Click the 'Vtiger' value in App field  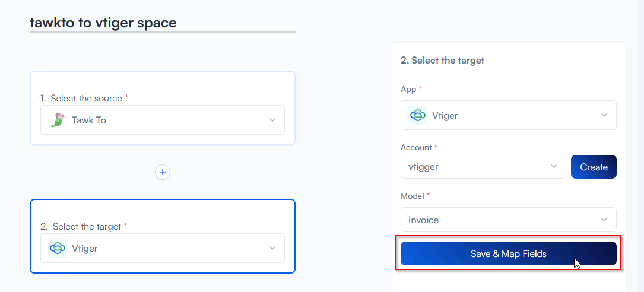pyautogui.click(x=445, y=115)
